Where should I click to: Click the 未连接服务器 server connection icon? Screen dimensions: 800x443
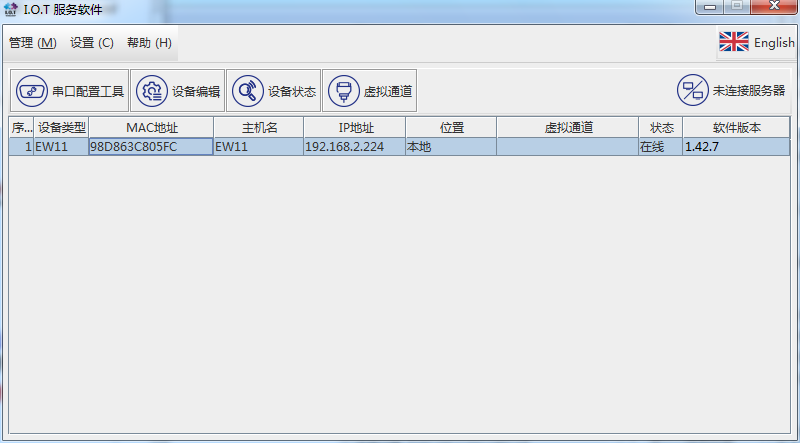692,90
